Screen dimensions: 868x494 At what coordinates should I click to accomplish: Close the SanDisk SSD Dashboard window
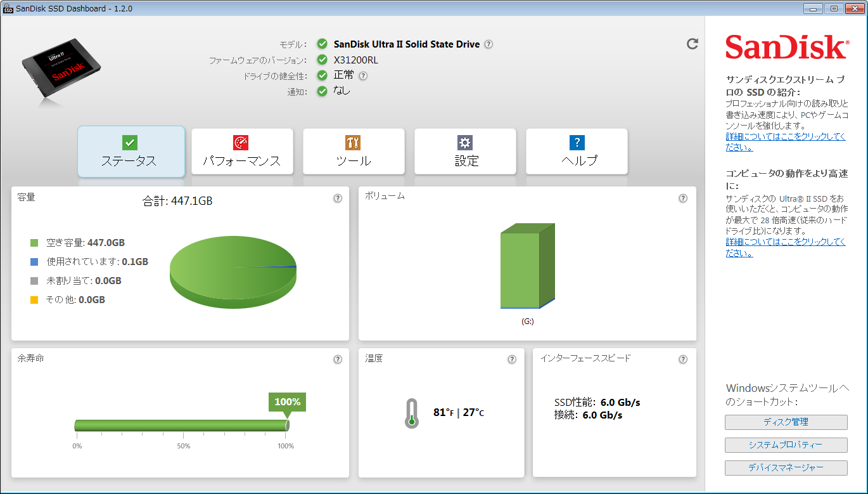pyautogui.click(x=853, y=8)
